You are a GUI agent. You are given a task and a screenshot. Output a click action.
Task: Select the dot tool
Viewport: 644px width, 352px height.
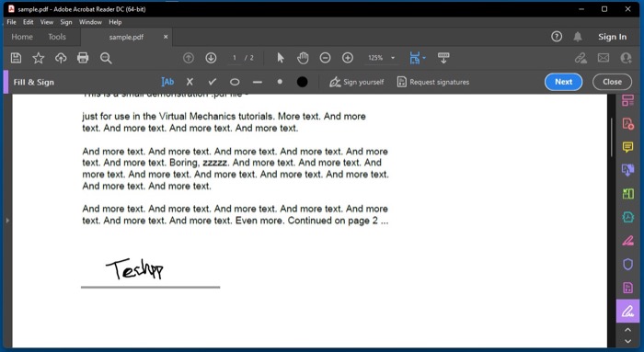click(280, 82)
